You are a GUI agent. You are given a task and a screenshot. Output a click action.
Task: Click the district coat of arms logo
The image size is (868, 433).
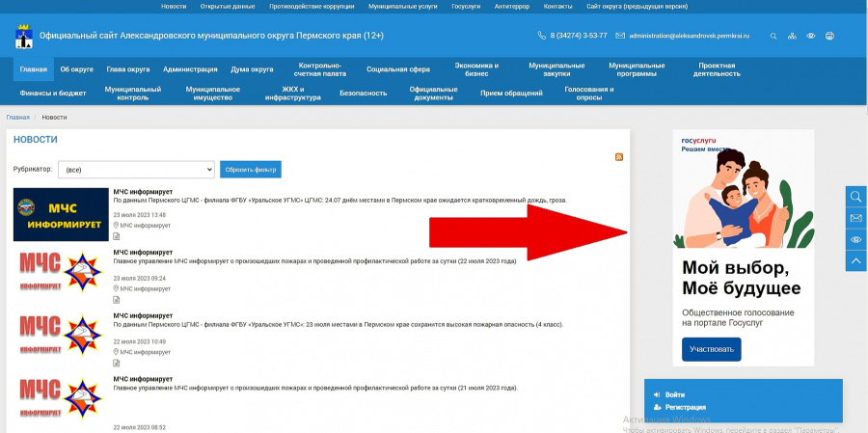pos(24,37)
